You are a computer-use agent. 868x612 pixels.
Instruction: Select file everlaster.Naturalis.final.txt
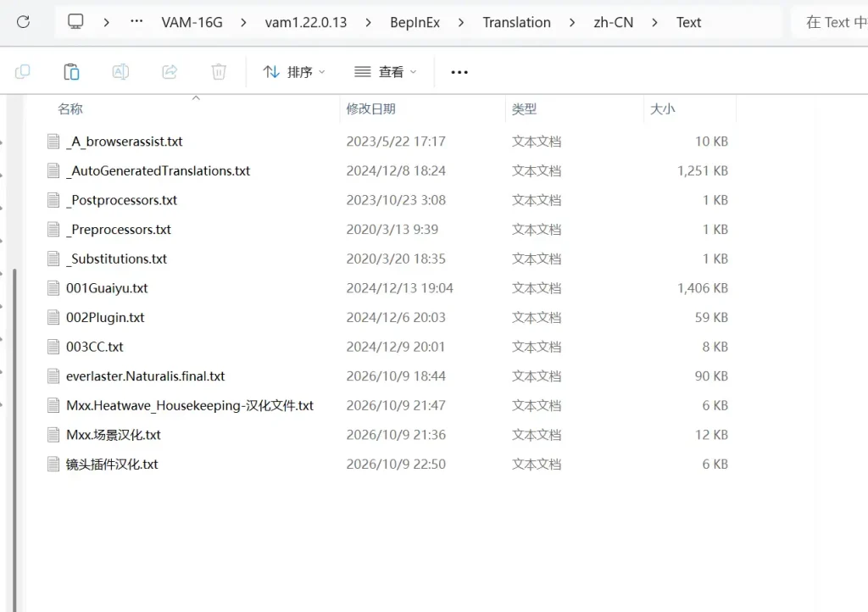(145, 376)
